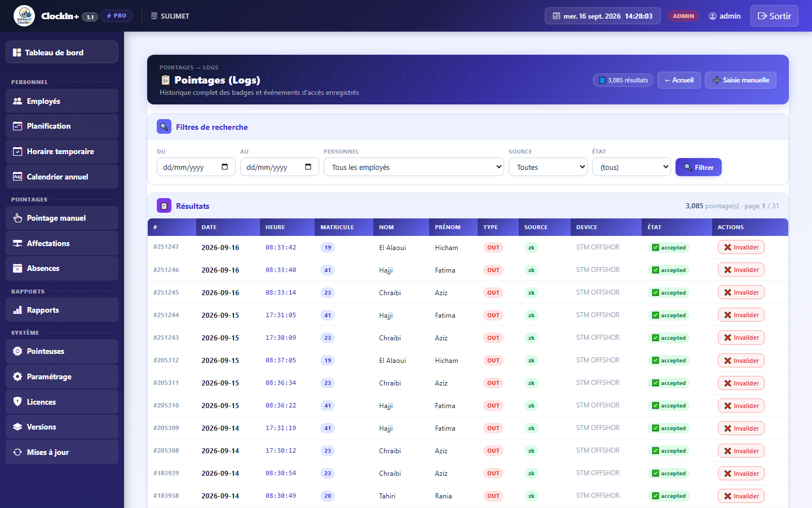The image size is (812, 508).
Task: Click record number #205308
Action: click(166, 450)
